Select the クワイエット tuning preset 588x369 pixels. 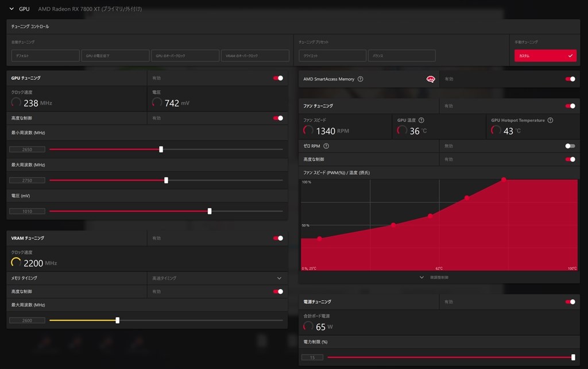tap(332, 56)
